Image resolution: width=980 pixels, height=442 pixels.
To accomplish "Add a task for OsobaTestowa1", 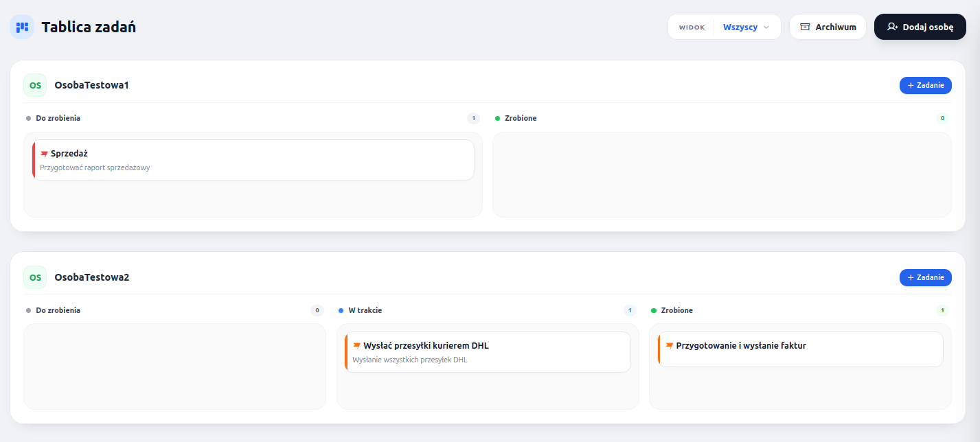I will coord(926,86).
